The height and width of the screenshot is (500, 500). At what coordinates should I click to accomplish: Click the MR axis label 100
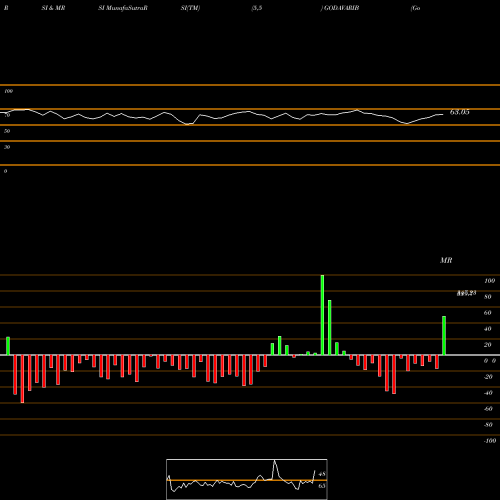point(490,281)
